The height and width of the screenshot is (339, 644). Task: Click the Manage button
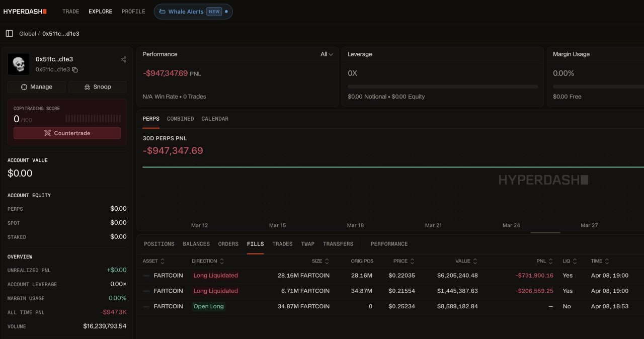pos(37,87)
